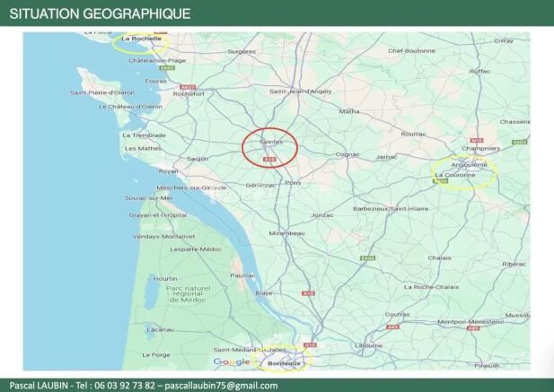554x392 pixels.
Task: Click the Coutras label
Action: point(398,314)
